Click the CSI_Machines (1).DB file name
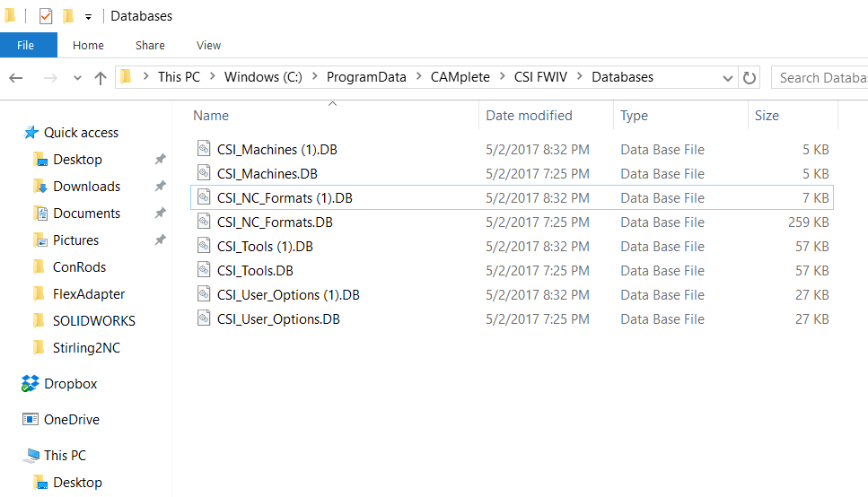Image resolution: width=868 pixels, height=497 pixels. (x=276, y=150)
